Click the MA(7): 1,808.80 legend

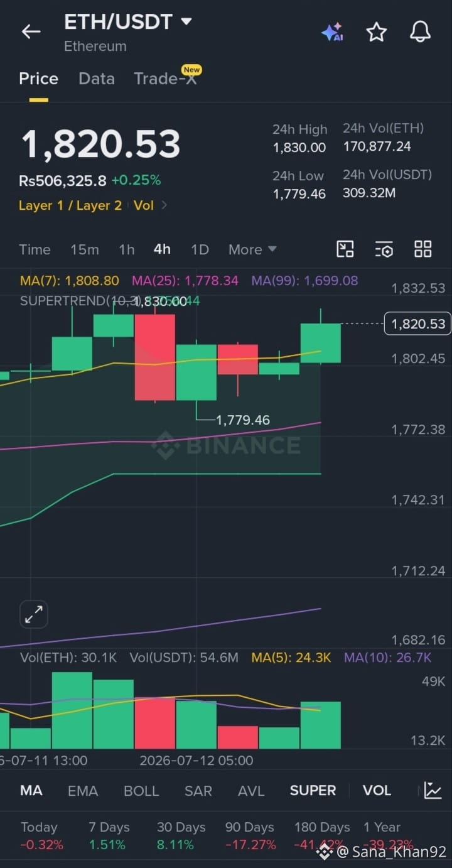[x=70, y=280]
